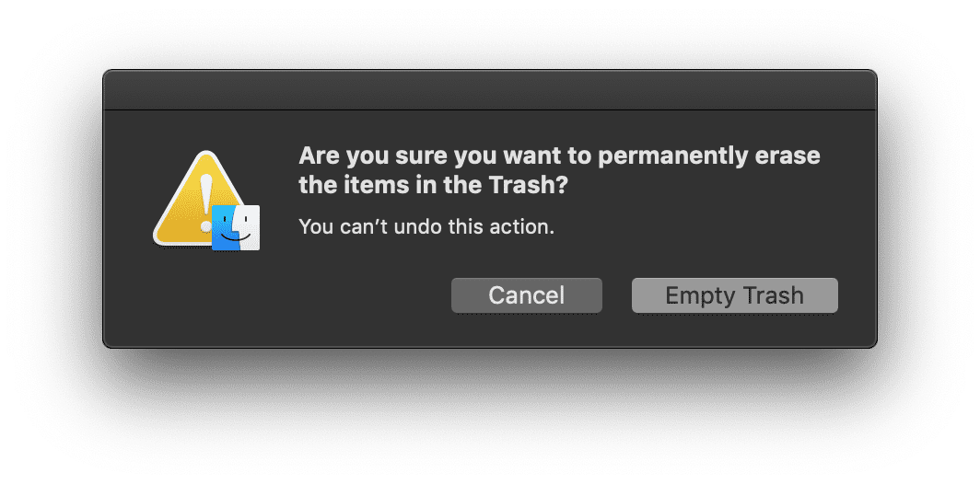
Task: Click the Finder face badge icon
Action: pyautogui.click(x=236, y=227)
